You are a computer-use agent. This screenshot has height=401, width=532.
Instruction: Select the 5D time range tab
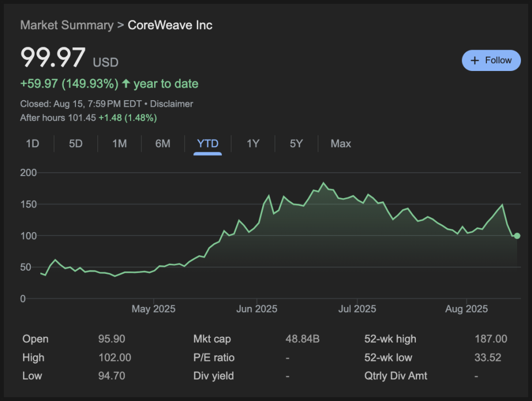click(75, 144)
